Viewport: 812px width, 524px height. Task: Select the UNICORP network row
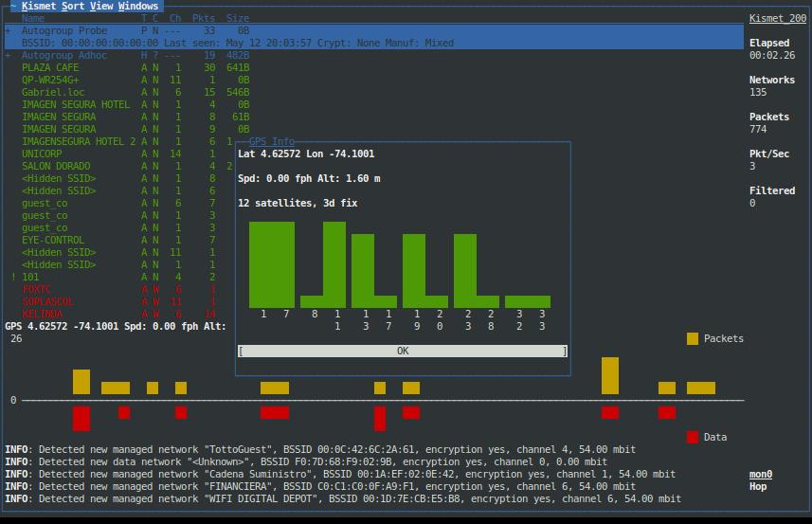pos(42,154)
